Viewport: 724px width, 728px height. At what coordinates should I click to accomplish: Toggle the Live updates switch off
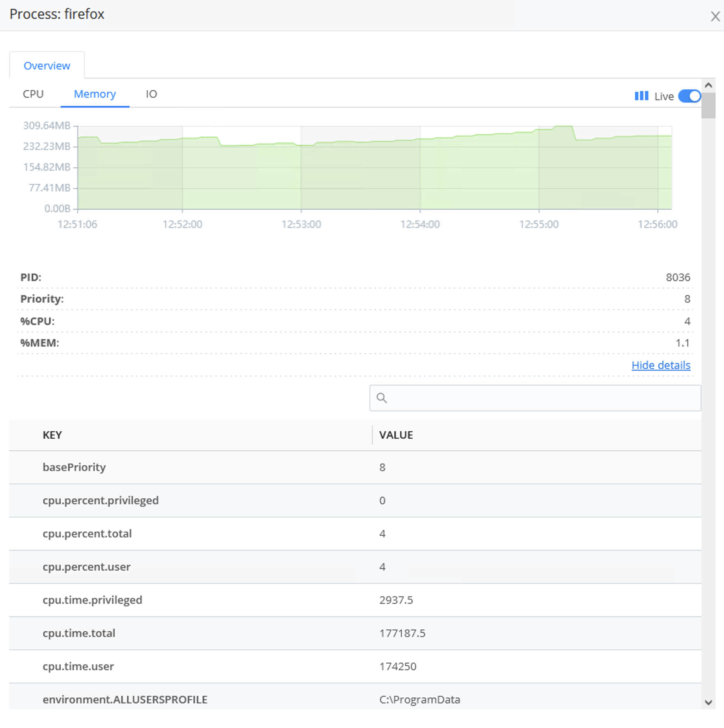pyautogui.click(x=689, y=96)
